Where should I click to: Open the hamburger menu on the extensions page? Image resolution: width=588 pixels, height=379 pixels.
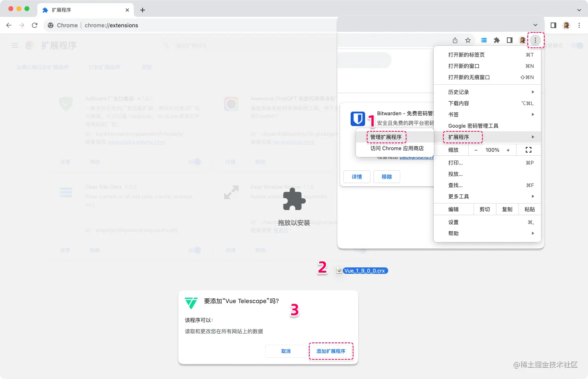[x=15, y=45]
